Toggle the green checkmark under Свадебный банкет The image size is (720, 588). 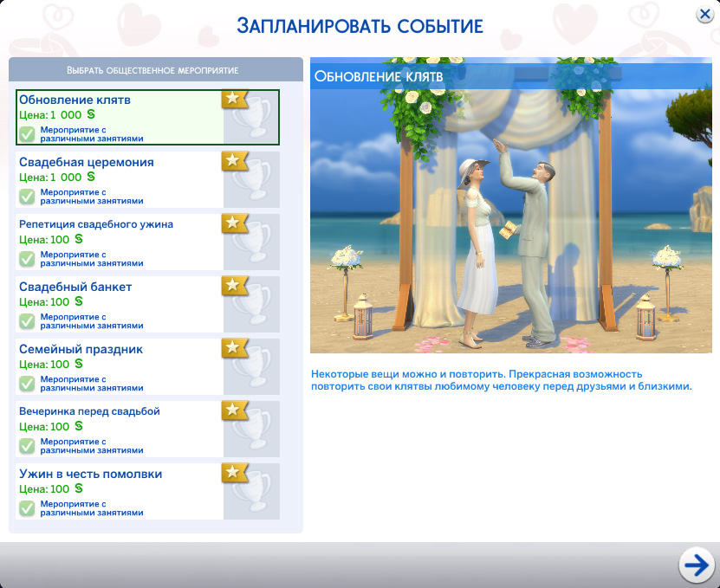coord(27,321)
